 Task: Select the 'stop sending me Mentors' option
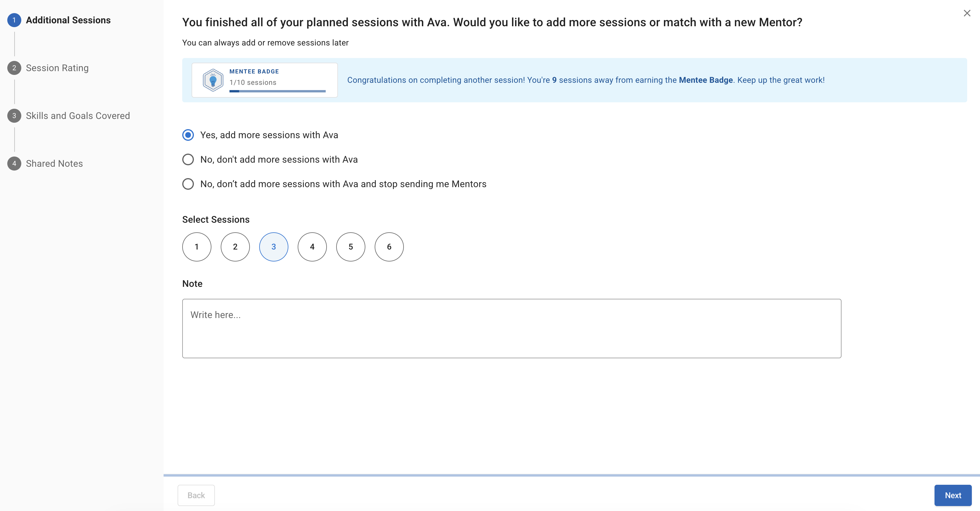point(188,184)
